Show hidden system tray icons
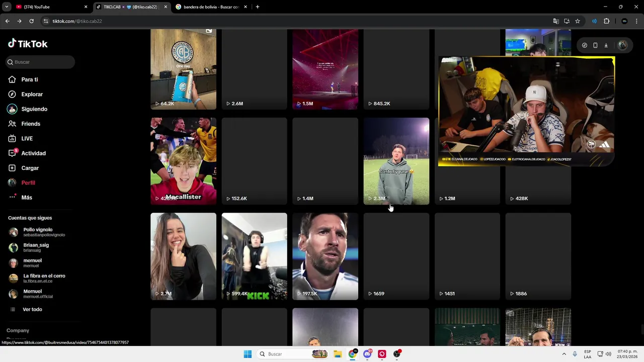This screenshot has height=362, width=644. click(x=563, y=354)
